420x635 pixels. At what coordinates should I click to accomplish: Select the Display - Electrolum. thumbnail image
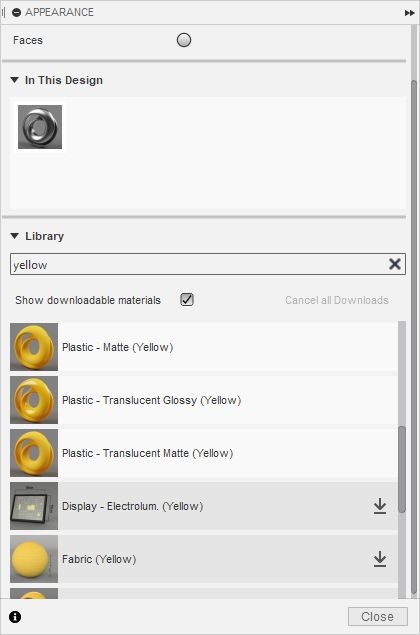click(34, 506)
